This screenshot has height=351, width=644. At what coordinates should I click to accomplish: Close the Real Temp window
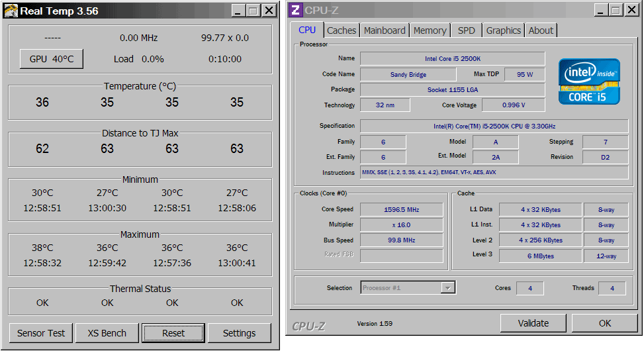(268, 11)
